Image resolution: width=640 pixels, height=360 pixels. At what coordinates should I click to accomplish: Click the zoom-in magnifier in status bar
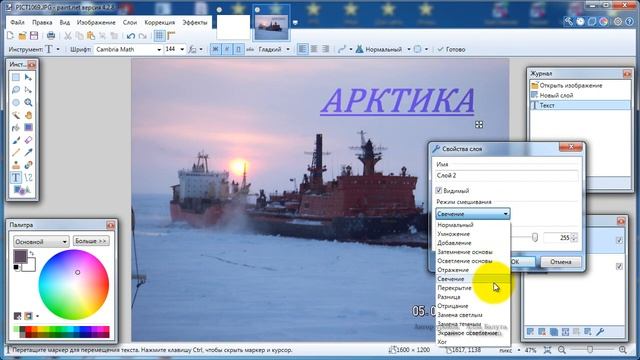(x=622, y=350)
